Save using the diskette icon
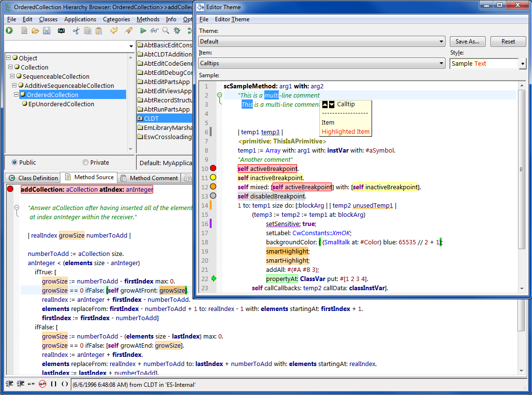 tap(47, 30)
